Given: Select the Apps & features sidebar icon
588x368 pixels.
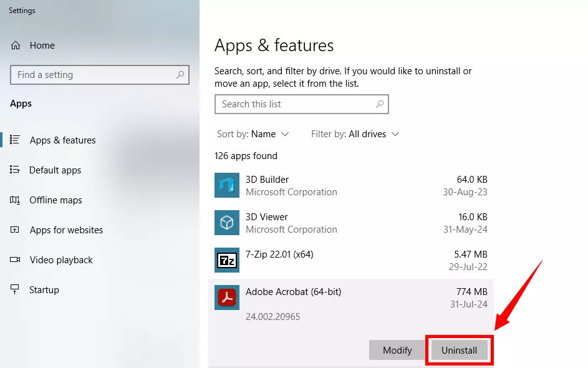Looking at the screenshot, I should click(x=15, y=140).
